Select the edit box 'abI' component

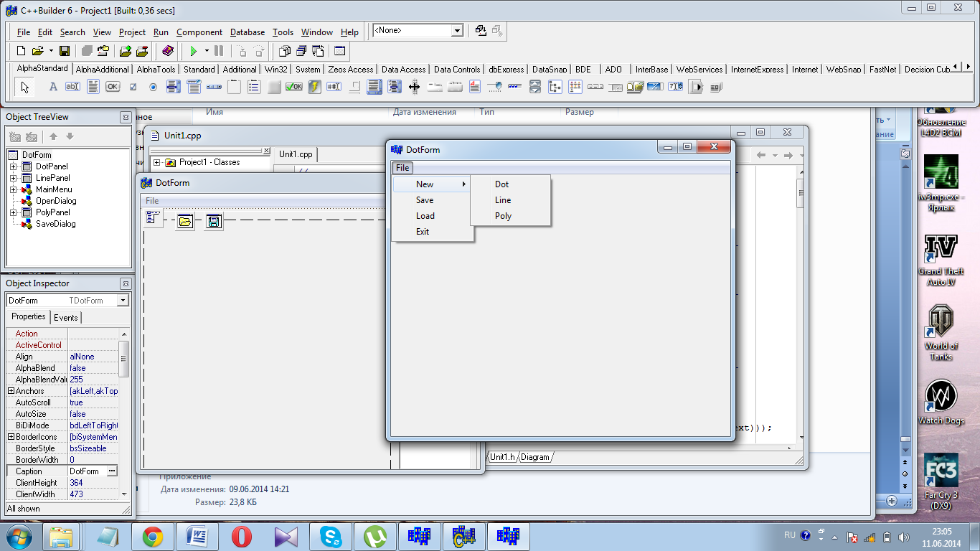pos(72,87)
